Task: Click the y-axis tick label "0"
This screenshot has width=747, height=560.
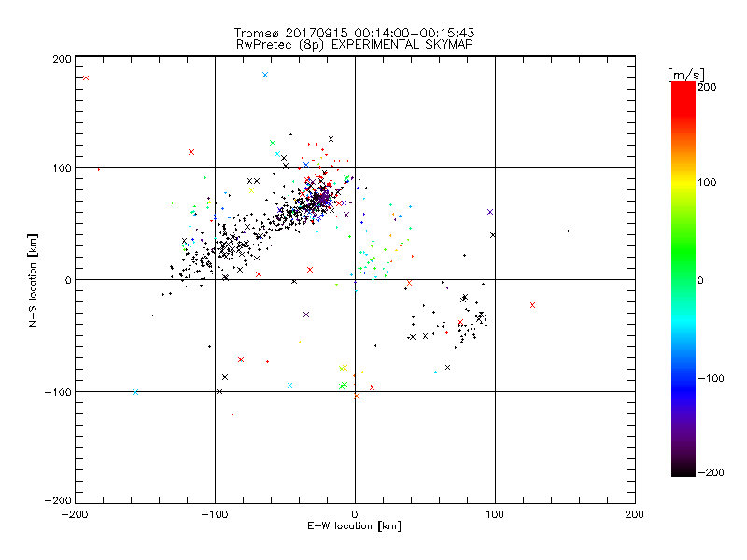Action: pyautogui.click(x=67, y=280)
